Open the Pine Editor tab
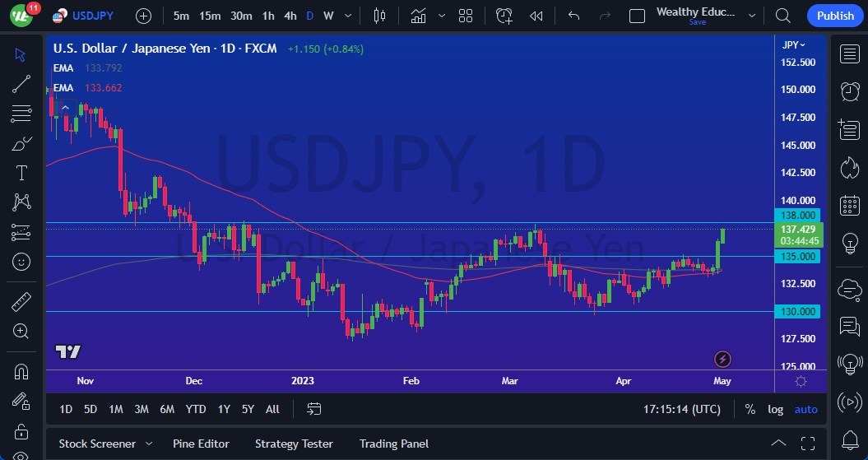Viewport: 868px width, 460px height. (201, 444)
